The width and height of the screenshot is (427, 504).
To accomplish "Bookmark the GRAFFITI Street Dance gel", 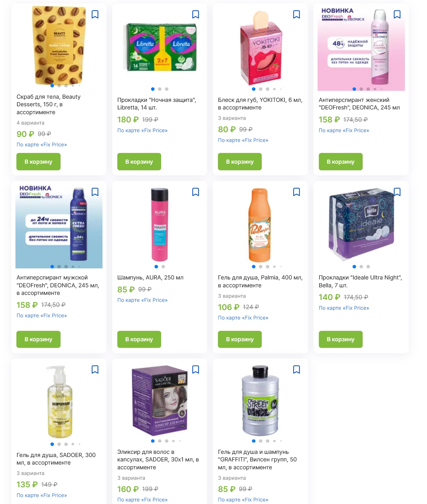I will (296, 370).
